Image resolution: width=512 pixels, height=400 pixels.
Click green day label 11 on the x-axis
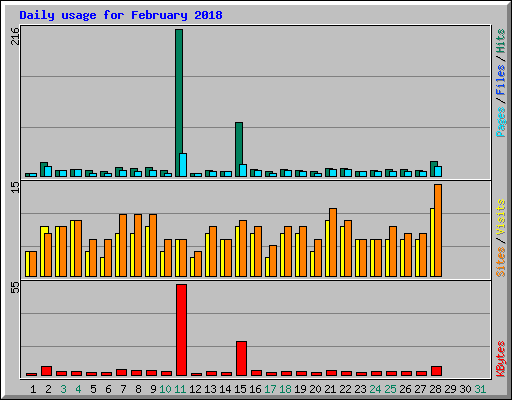click(180, 389)
